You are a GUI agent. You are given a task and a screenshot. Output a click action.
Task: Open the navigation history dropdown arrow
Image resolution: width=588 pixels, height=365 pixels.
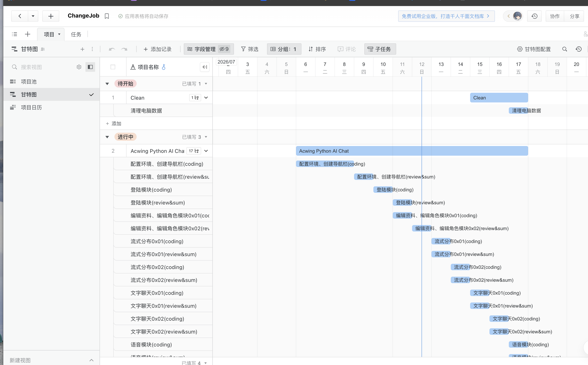pyautogui.click(x=33, y=16)
